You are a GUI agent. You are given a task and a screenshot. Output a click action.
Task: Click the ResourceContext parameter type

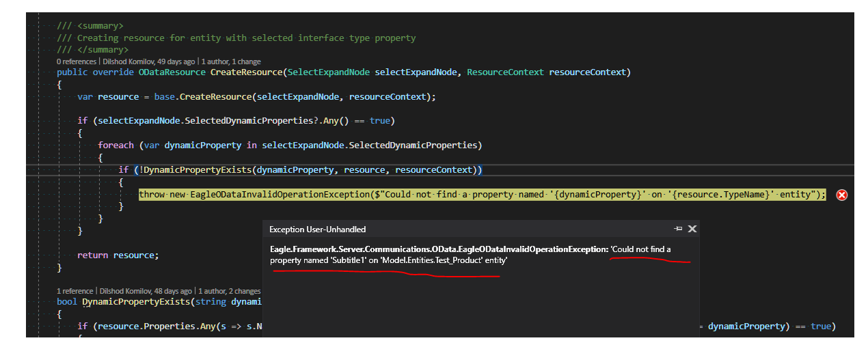(505, 72)
